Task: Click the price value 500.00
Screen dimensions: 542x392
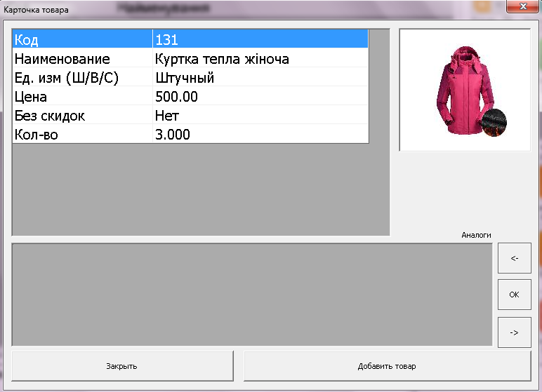Action: [x=260, y=97]
